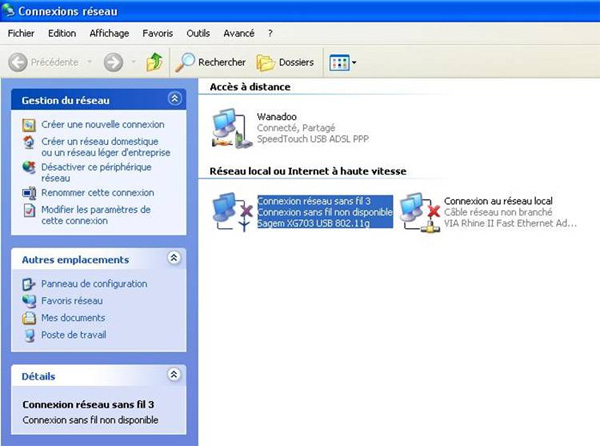This screenshot has height=446, width=600.
Task: Click Créer une nouvelle connexion link
Action: [x=103, y=125]
